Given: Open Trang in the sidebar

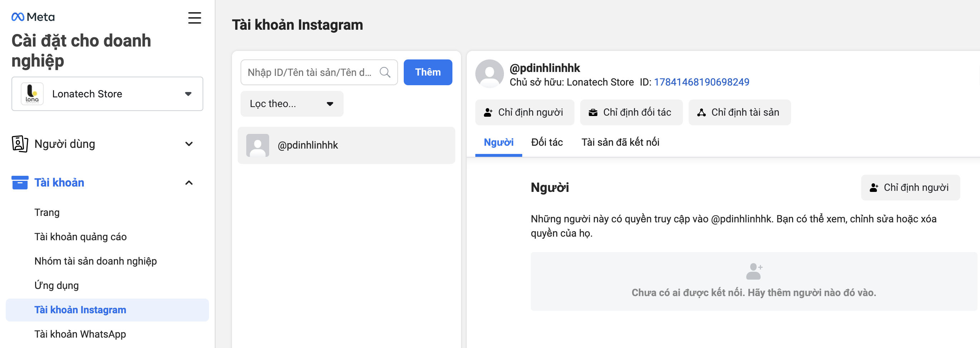Looking at the screenshot, I should (47, 212).
